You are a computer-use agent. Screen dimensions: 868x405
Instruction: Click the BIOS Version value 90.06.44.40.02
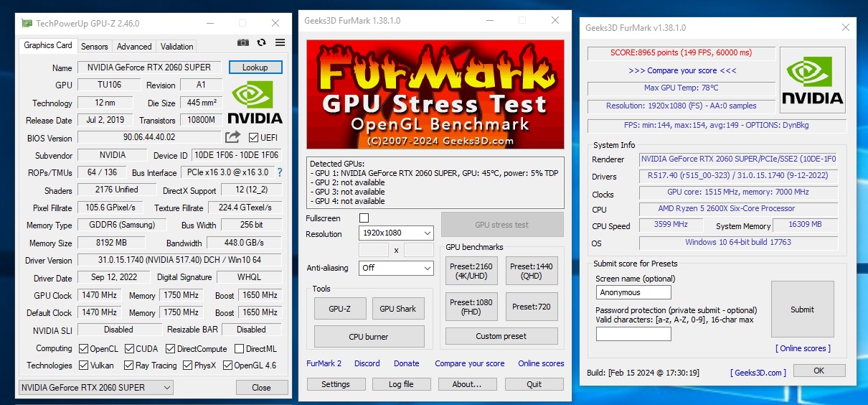149,137
